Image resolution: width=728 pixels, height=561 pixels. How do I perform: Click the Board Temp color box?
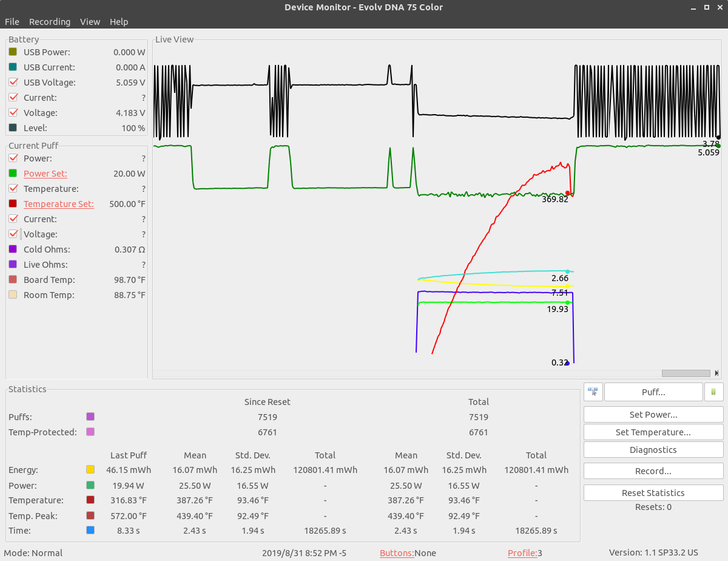point(13,280)
